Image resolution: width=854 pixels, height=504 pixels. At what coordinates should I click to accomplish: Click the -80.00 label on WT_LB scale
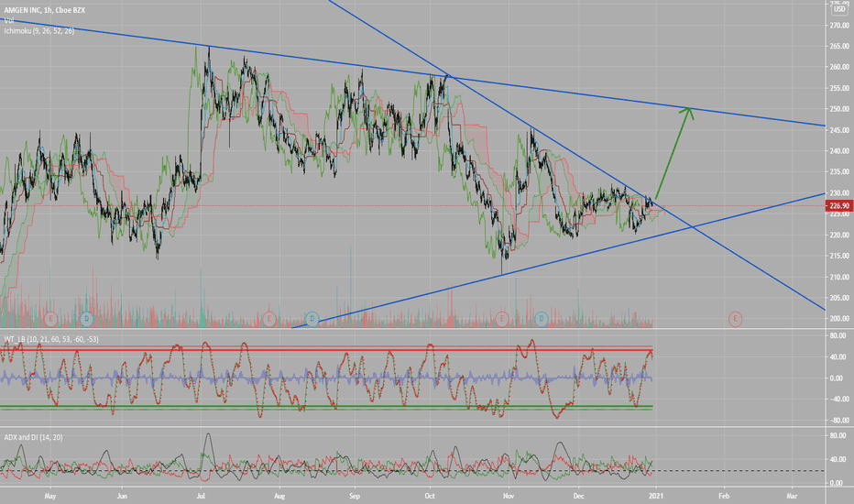838,421
